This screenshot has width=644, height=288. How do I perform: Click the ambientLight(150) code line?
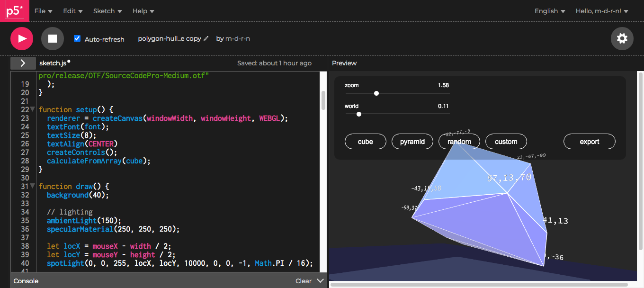[x=84, y=220]
